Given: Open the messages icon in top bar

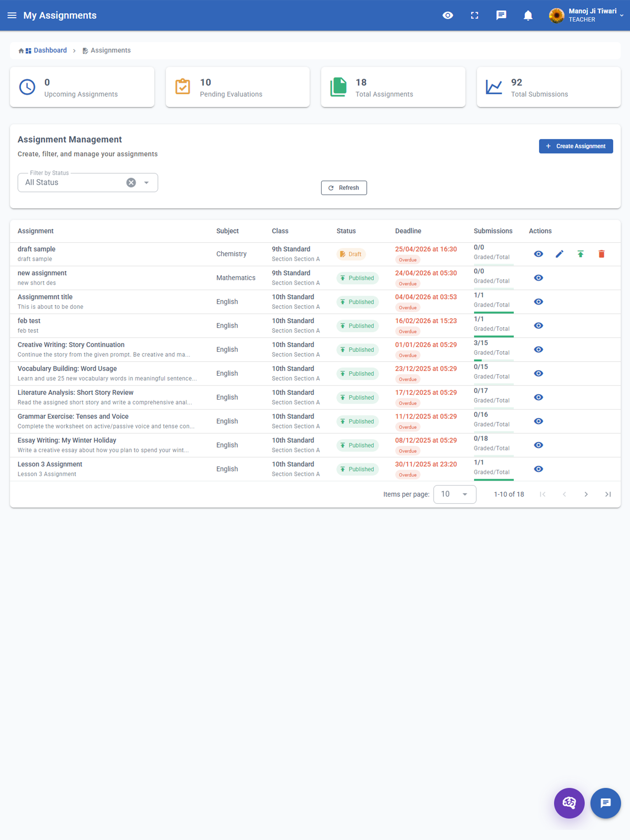Looking at the screenshot, I should [x=501, y=15].
